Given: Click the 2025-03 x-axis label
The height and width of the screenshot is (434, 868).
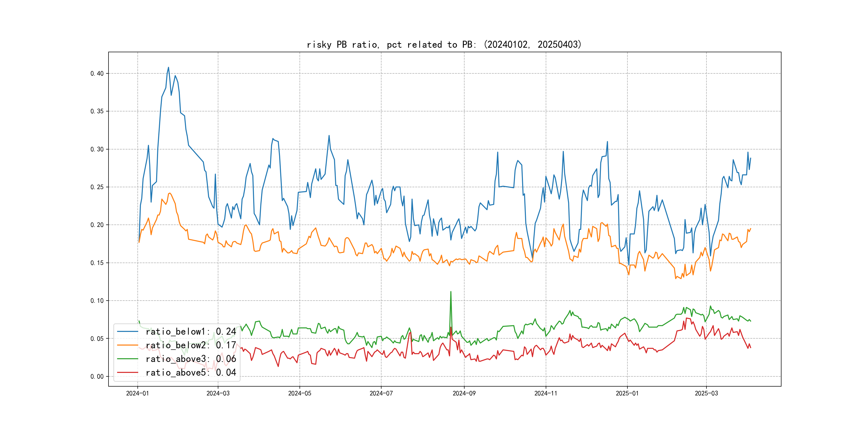Looking at the screenshot, I should tap(706, 393).
